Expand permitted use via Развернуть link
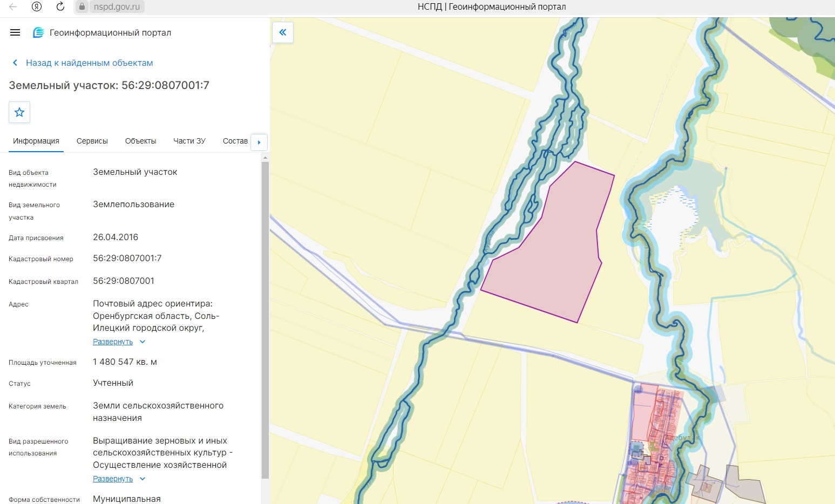This screenshot has width=835, height=504. click(113, 479)
